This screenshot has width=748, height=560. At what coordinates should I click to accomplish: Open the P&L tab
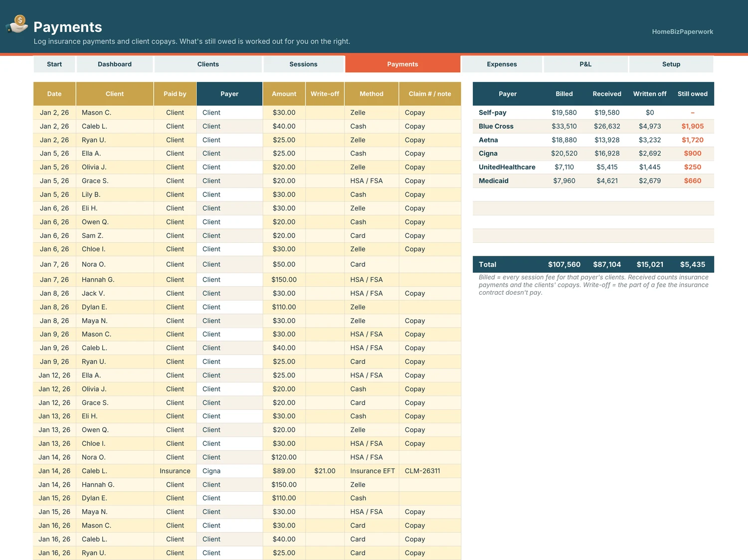[585, 64]
